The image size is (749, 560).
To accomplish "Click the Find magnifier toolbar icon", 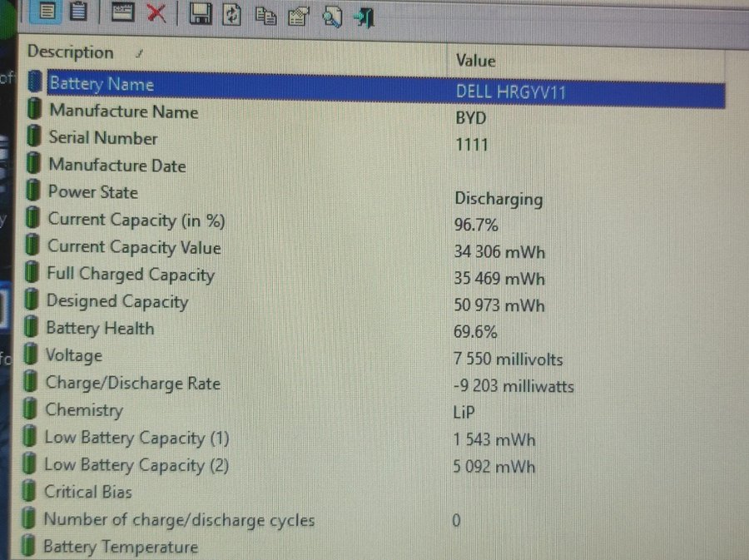I will [332, 17].
